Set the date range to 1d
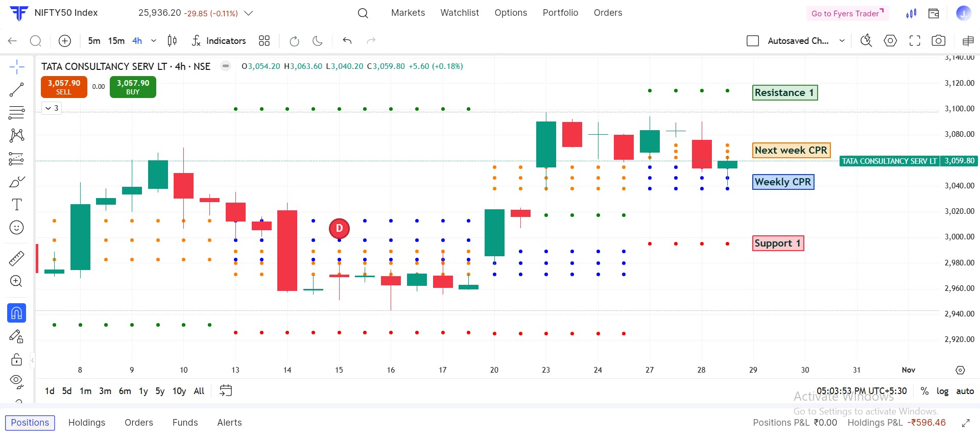The width and height of the screenshot is (980, 440). (x=50, y=391)
